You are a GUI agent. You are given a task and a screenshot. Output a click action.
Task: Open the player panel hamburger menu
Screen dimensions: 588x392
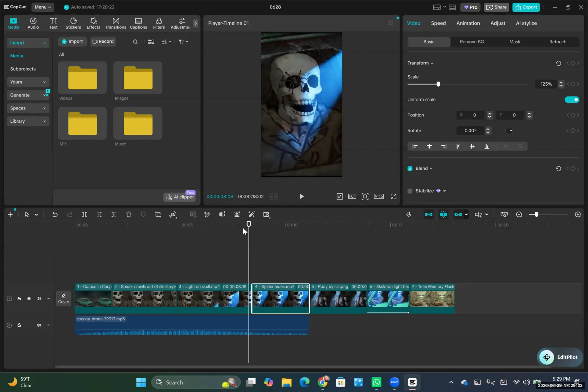pos(390,23)
